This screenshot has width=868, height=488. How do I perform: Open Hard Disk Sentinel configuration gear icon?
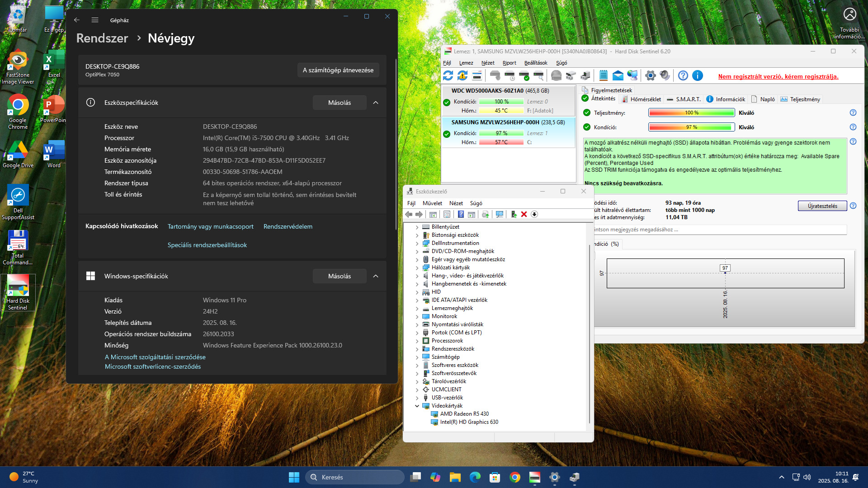650,75
